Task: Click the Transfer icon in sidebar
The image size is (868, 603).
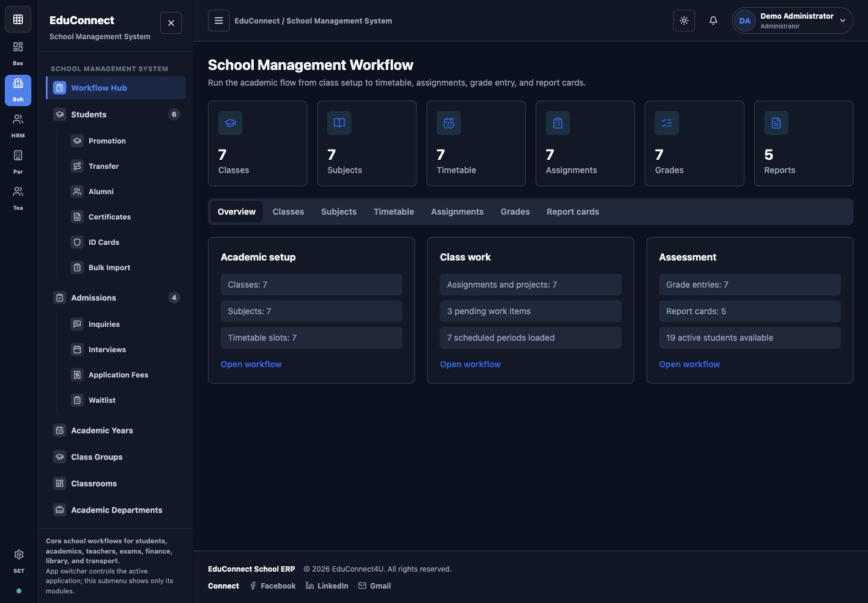Action: 77,166
